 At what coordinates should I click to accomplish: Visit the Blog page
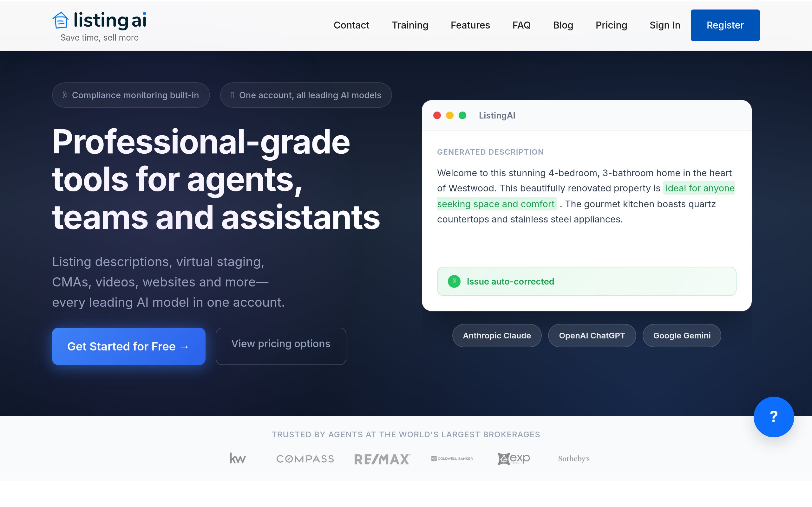[x=563, y=25]
